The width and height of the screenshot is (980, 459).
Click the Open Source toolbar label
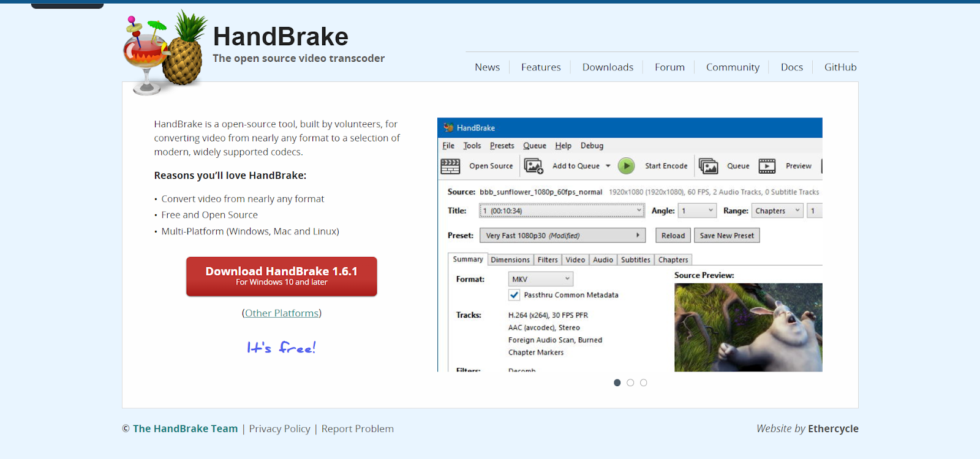coord(491,166)
